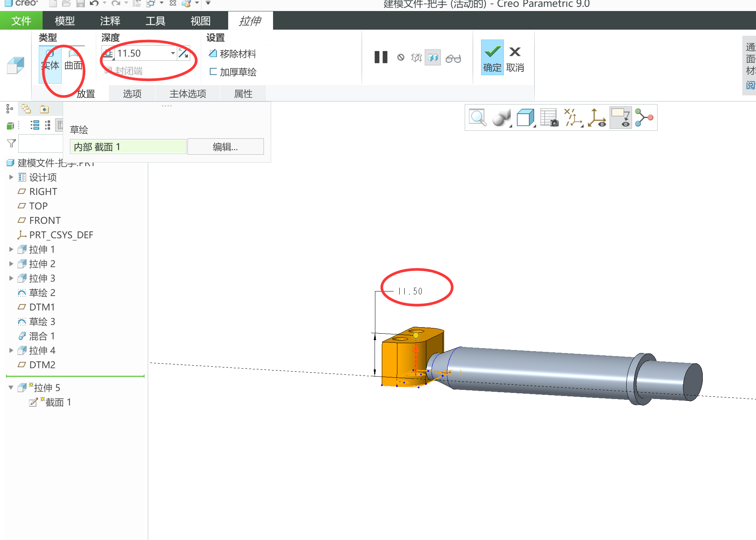This screenshot has height=540, width=756.
Task: Switch to the 模型 (Model) ribbon tab
Action: [65, 21]
